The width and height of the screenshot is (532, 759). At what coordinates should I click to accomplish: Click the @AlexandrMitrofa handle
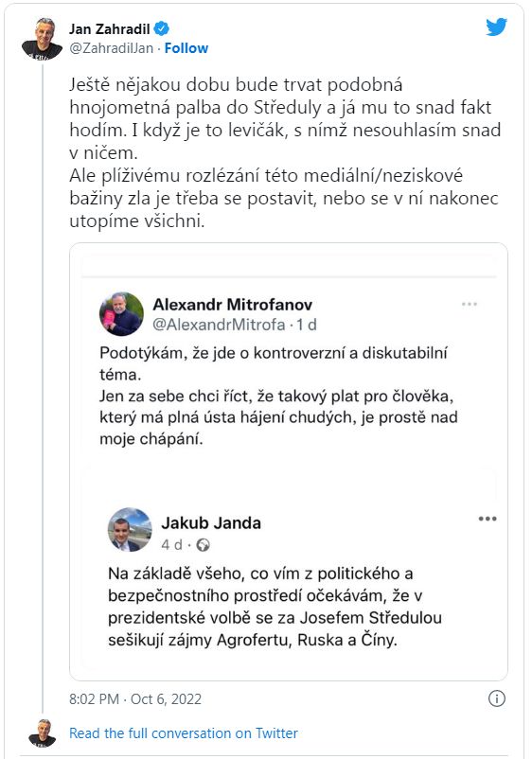point(219,325)
